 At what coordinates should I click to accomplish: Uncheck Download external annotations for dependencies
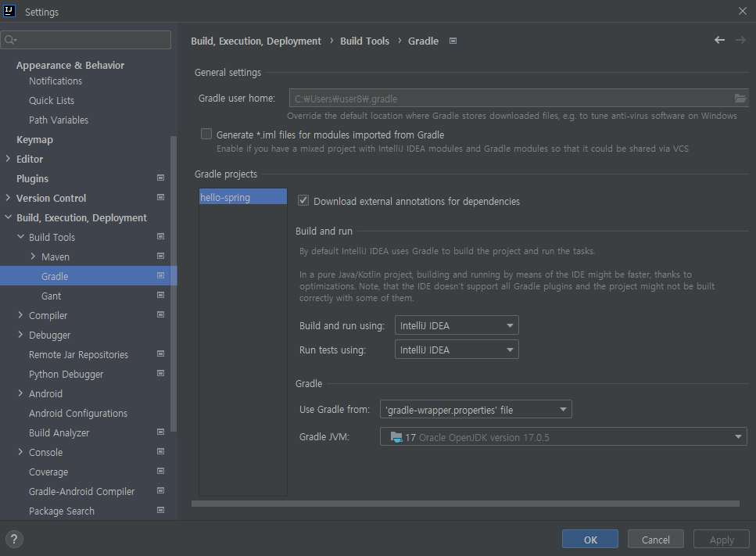[x=303, y=200]
